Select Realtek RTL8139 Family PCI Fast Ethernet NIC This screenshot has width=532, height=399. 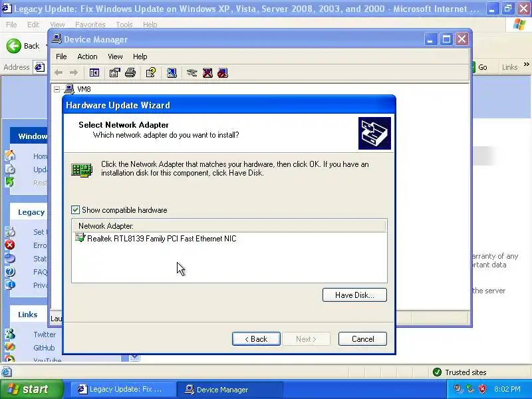(x=162, y=239)
